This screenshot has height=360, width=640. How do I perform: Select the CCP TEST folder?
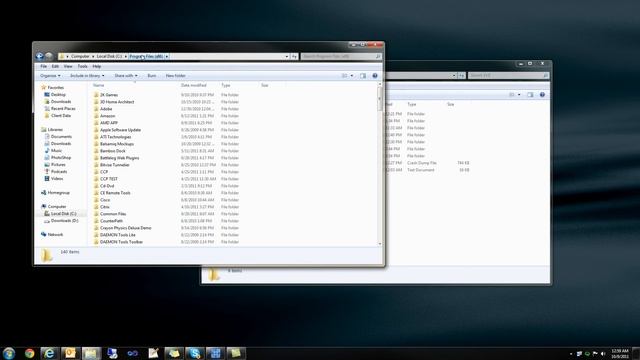coord(109,179)
